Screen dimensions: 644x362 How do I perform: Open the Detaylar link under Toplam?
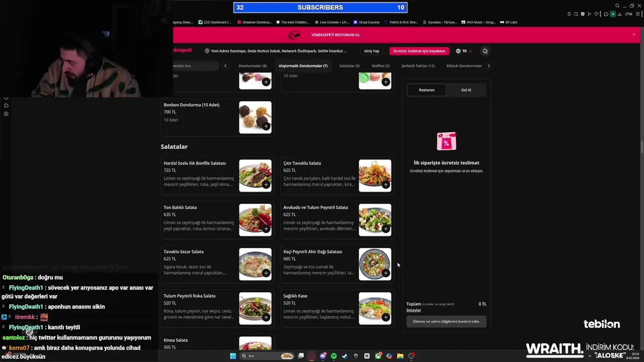414,310
